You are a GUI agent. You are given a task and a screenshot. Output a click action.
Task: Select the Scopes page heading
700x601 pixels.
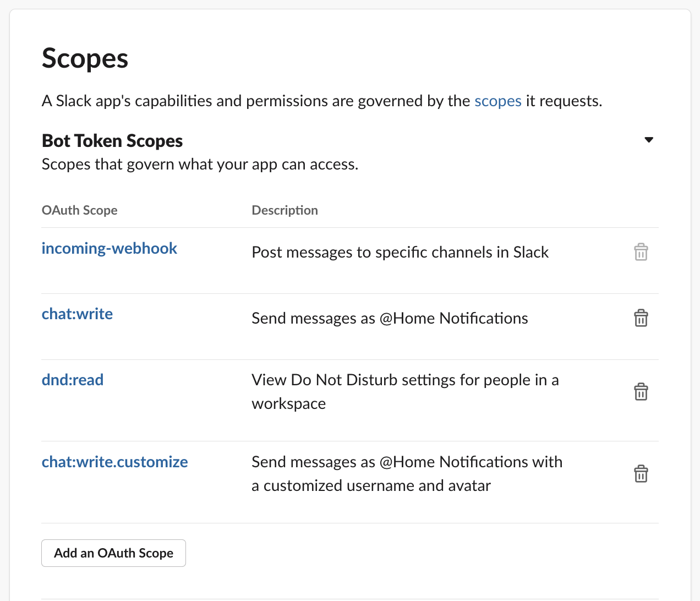tap(85, 58)
